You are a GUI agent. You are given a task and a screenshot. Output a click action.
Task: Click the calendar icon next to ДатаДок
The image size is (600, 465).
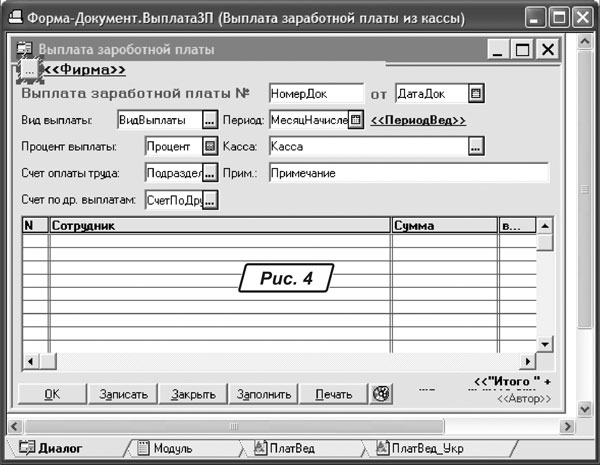click(x=477, y=94)
